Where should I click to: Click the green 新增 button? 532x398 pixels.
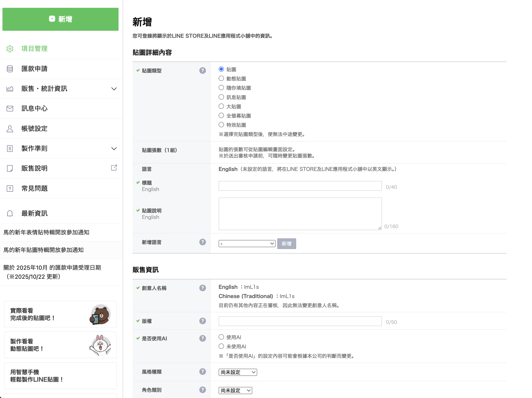click(x=60, y=19)
